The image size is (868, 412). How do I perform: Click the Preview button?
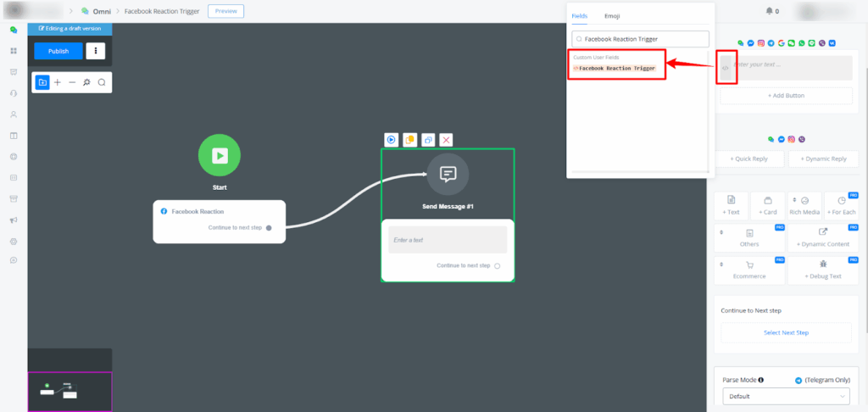pos(225,11)
